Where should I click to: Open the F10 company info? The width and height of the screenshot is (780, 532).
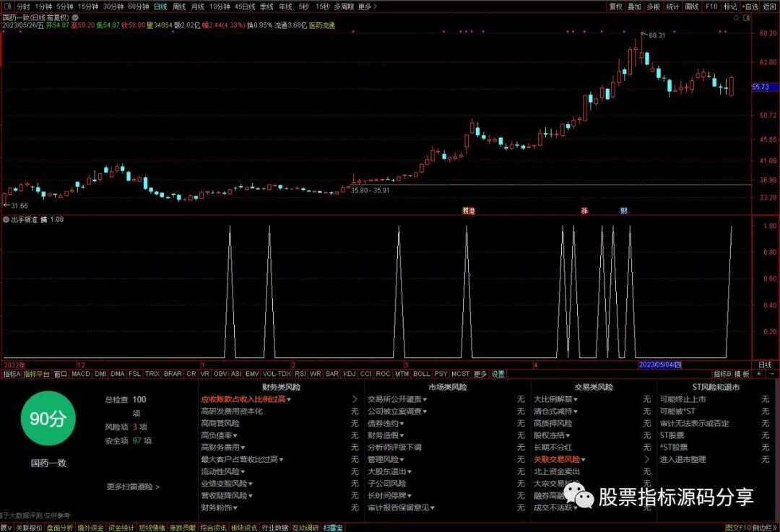(x=711, y=6)
